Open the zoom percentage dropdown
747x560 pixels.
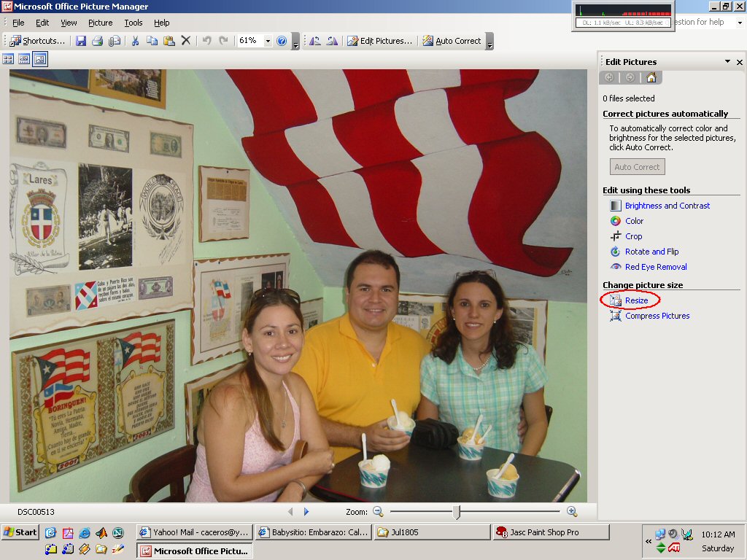coord(268,41)
